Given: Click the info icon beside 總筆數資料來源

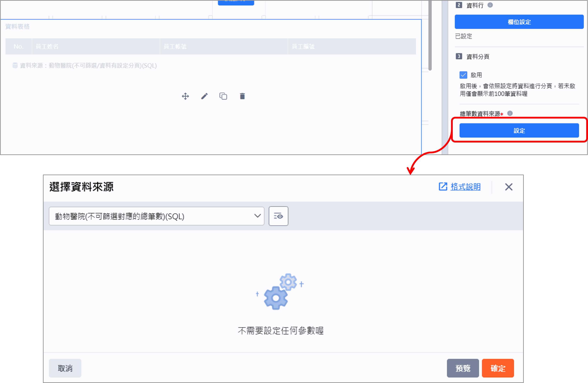Looking at the screenshot, I should coord(510,113).
